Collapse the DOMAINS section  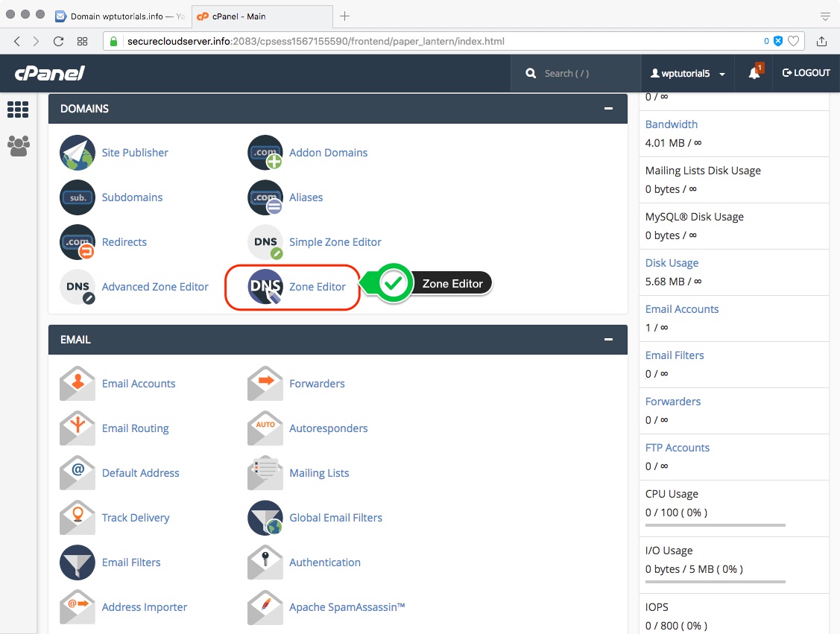point(608,109)
